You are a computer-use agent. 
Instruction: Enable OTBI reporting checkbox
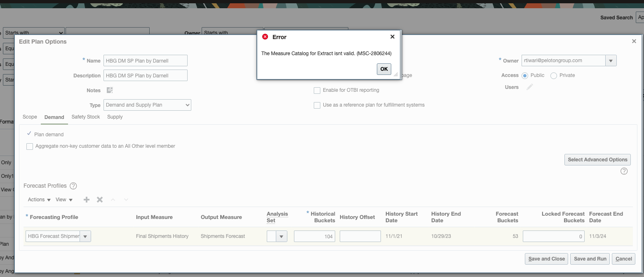[317, 90]
